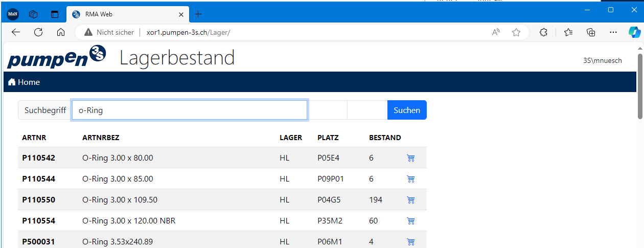Select article number P110554
Screen dimensions: 644x248
pyautogui.click(x=39, y=221)
